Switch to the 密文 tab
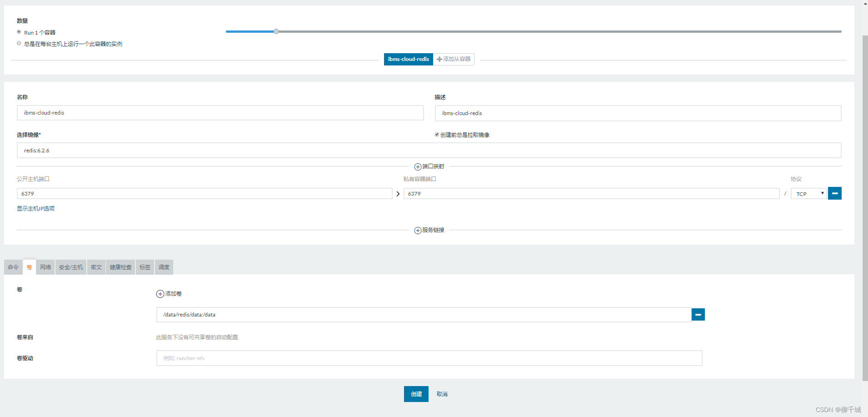 [x=96, y=267]
